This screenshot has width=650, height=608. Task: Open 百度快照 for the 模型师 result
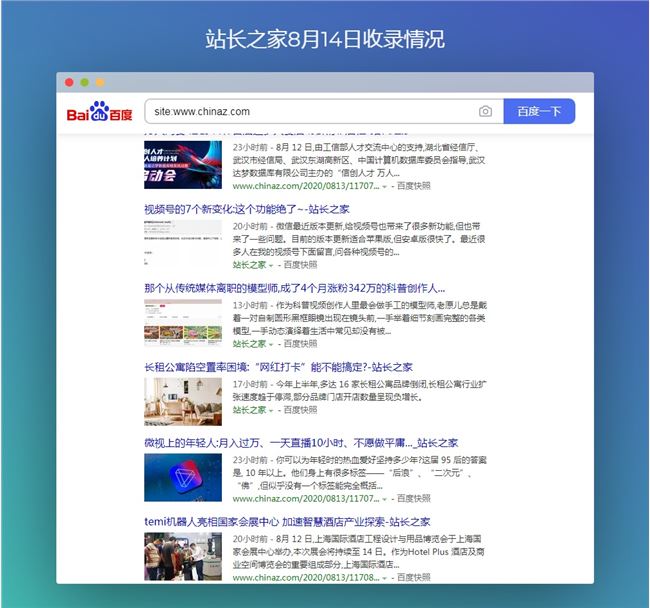(x=299, y=343)
